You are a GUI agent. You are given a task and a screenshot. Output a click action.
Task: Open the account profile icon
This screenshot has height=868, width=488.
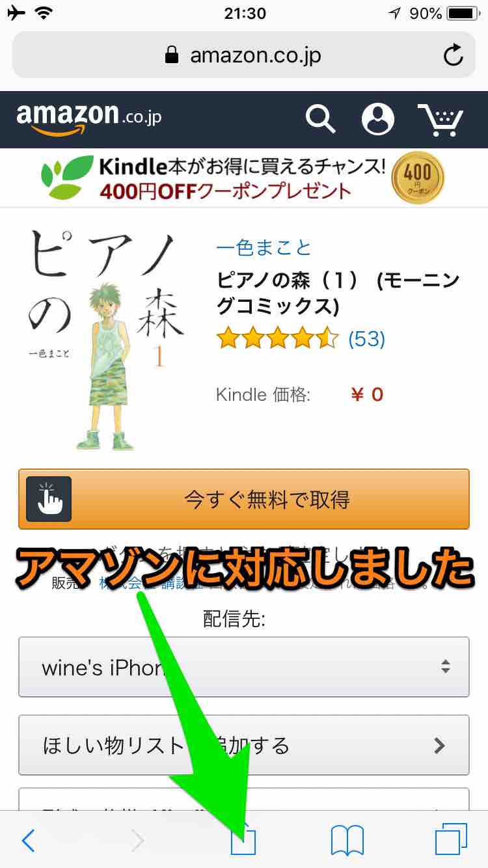click(x=378, y=119)
